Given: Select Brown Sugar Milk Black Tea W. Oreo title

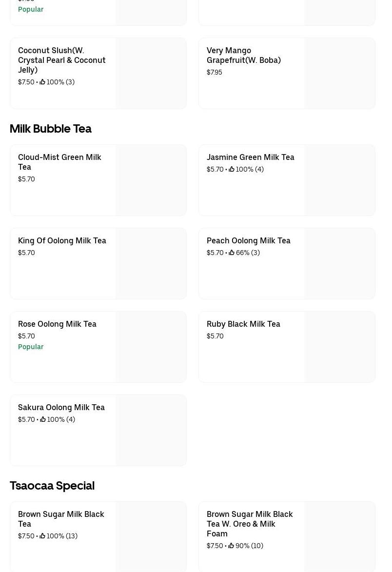Looking at the screenshot, I should pos(250,524).
